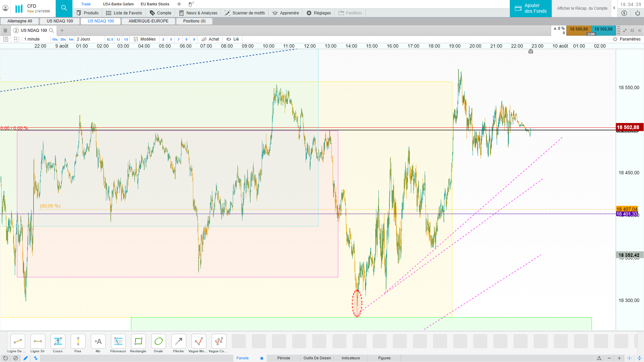Select the Cours price tool
Viewport: 644px width, 362px height.
(58, 342)
